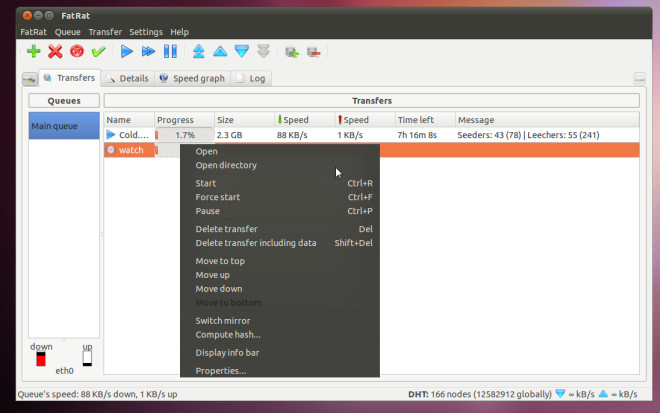Sort by the Name column header
The height and width of the screenshot is (413, 660).
click(x=129, y=120)
